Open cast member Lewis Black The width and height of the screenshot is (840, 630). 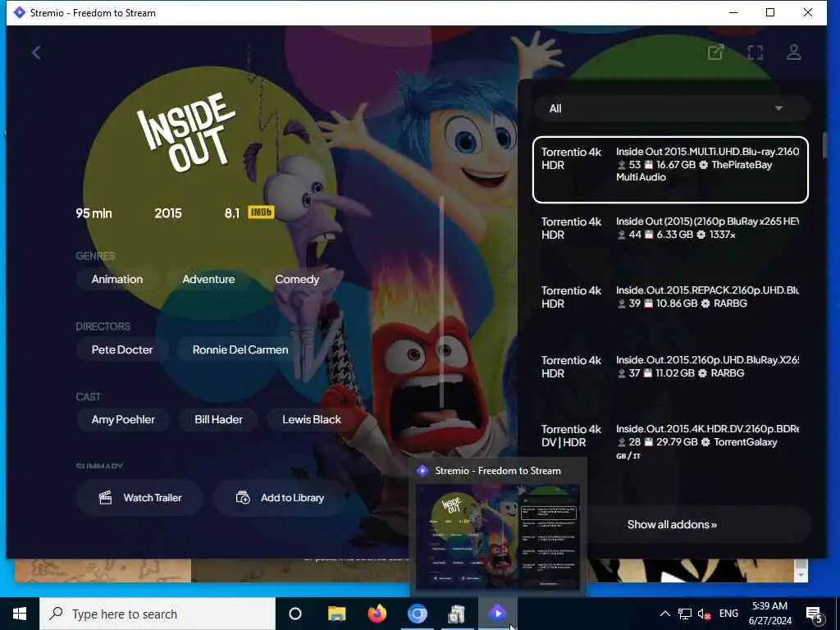[x=311, y=419]
